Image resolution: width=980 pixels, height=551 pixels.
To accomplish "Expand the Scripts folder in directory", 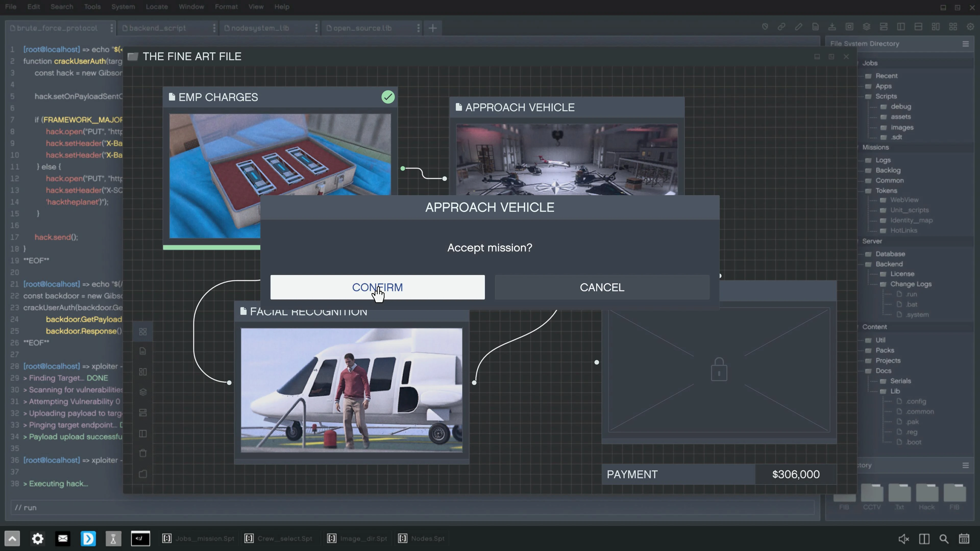I will 886,97.
